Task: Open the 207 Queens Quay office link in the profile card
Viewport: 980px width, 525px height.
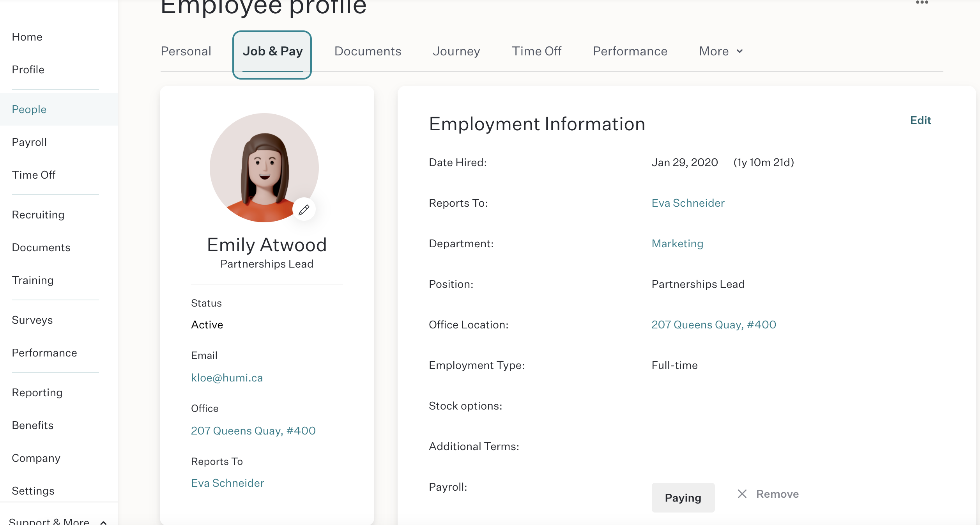Action: coord(253,431)
